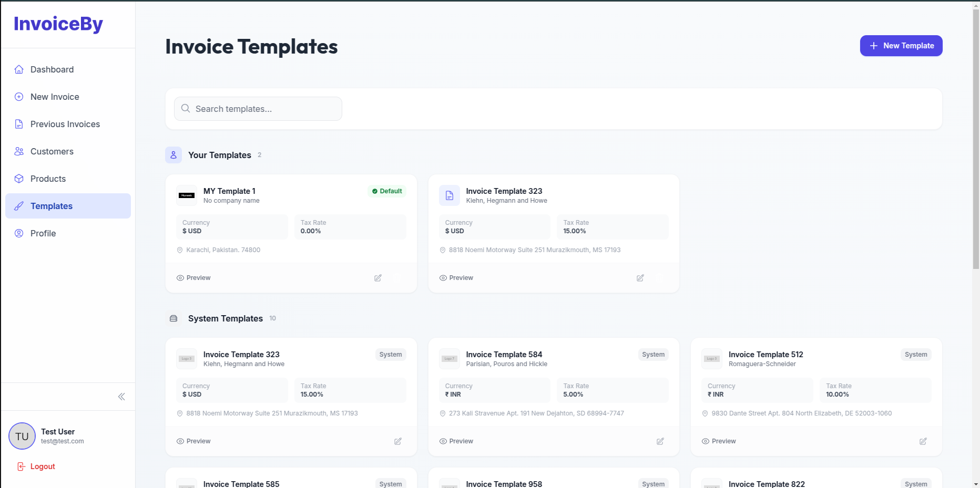980x488 pixels.
Task: Click the '₹ INR' currency on Invoice Template 584
Action: pyautogui.click(x=453, y=394)
